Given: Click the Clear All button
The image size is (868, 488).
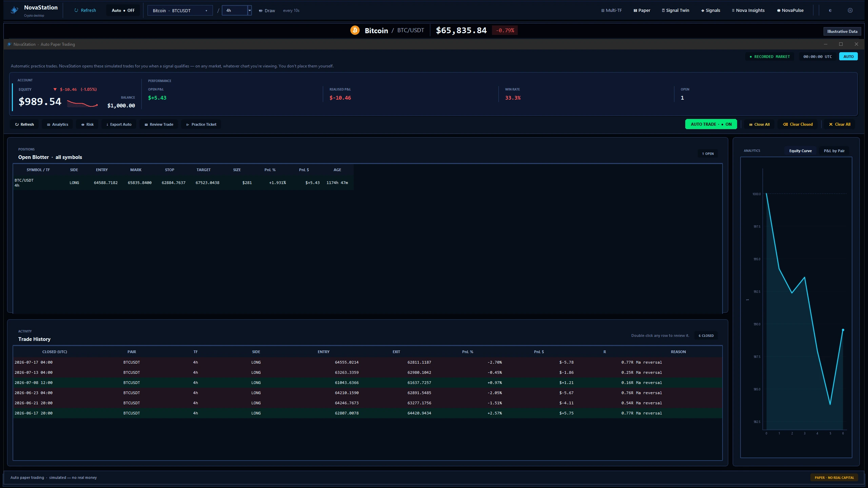Looking at the screenshot, I should [x=840, y=124].
